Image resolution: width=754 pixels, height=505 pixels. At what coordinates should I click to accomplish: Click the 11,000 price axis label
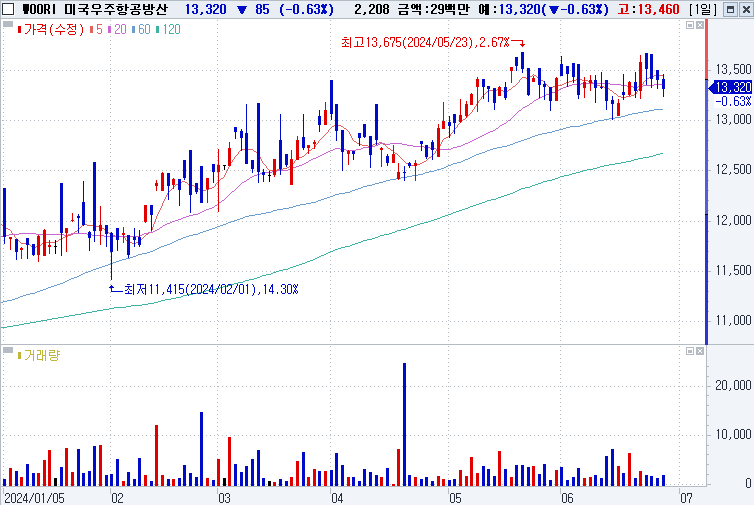(x=733, y=320)
